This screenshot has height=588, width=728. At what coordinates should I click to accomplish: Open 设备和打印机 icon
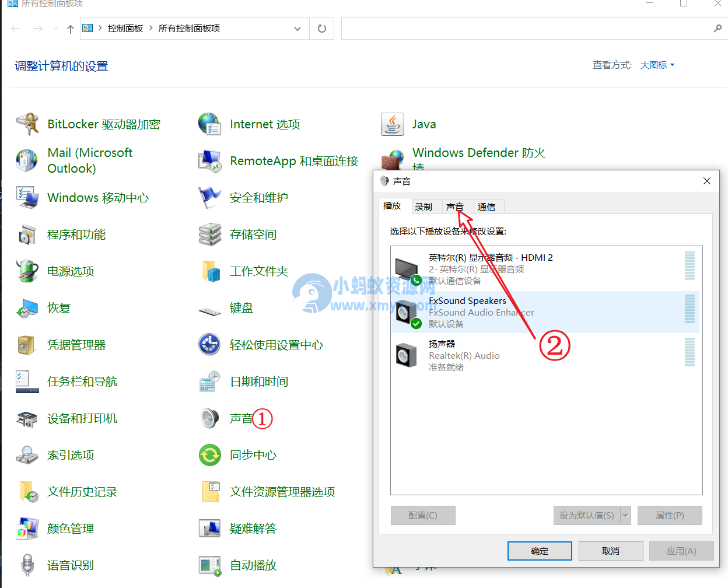pyautogui.click(x=27, y=418)
